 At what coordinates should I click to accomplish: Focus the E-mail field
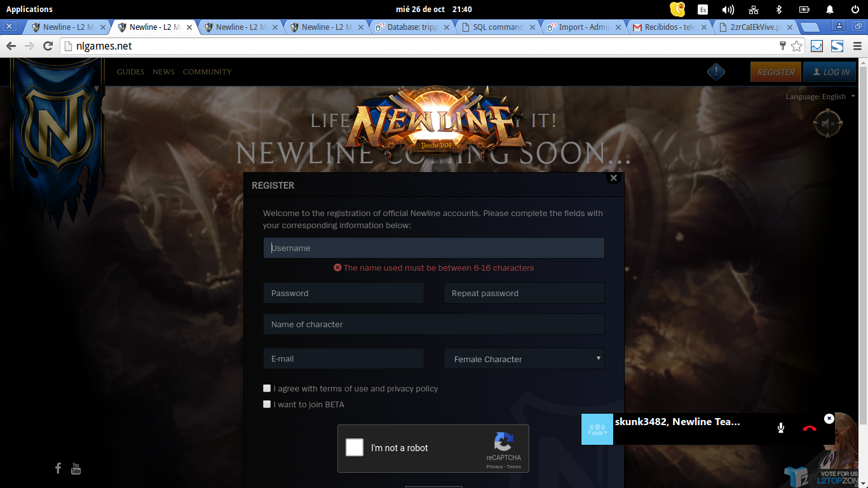344,358
